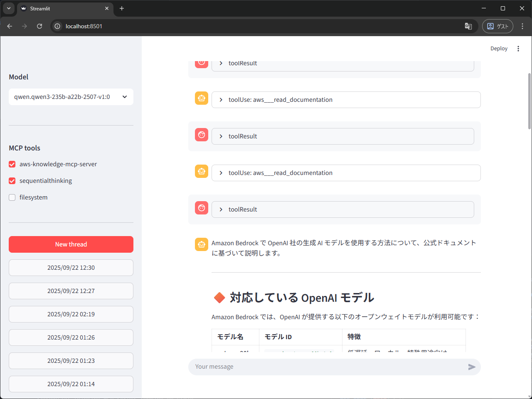Maximize the browser window

point(503,8)
